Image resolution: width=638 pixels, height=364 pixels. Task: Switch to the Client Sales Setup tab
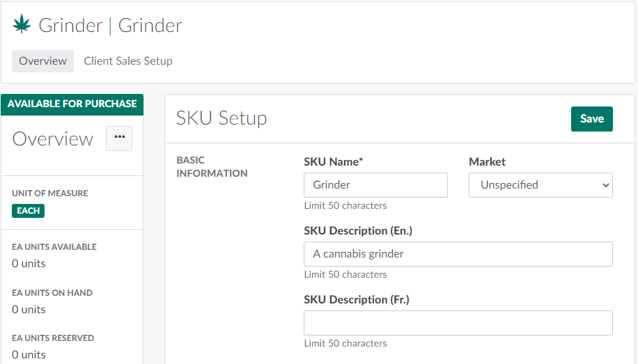128,61
